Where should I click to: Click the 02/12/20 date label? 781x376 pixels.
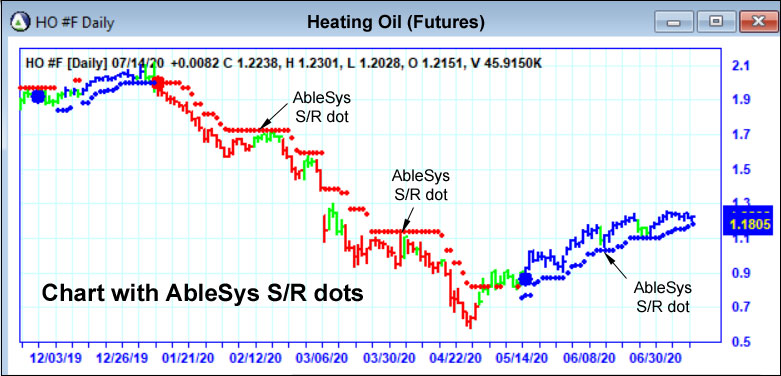(256, 358)
